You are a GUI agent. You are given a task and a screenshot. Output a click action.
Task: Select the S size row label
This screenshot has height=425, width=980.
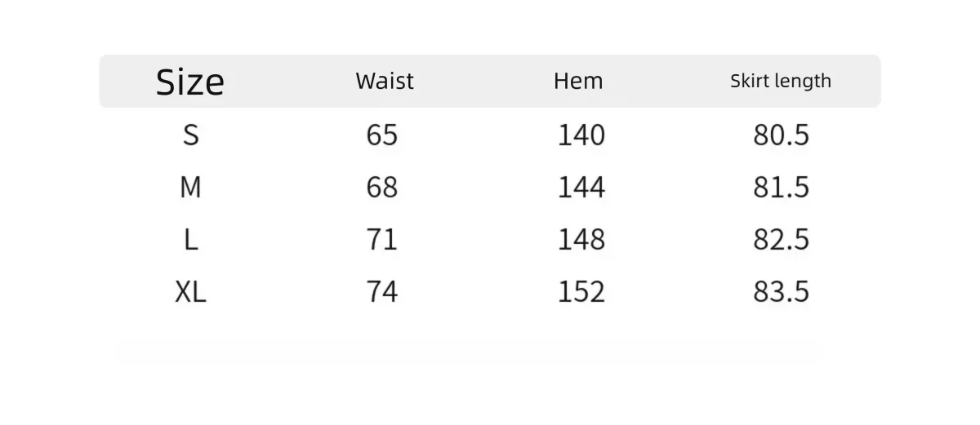(x=190, y=135)
